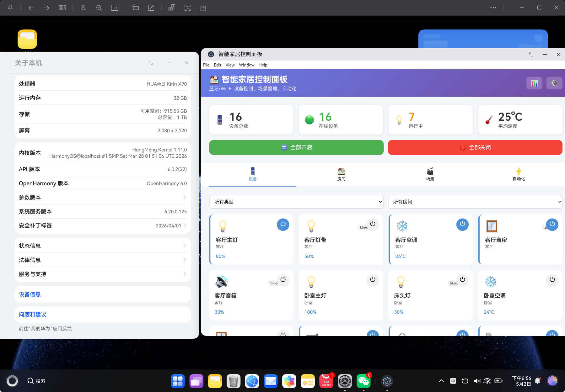Click the 7 运行中 stat card
Viewport: 565px width, 392px height.
click(x=431, y=120)
